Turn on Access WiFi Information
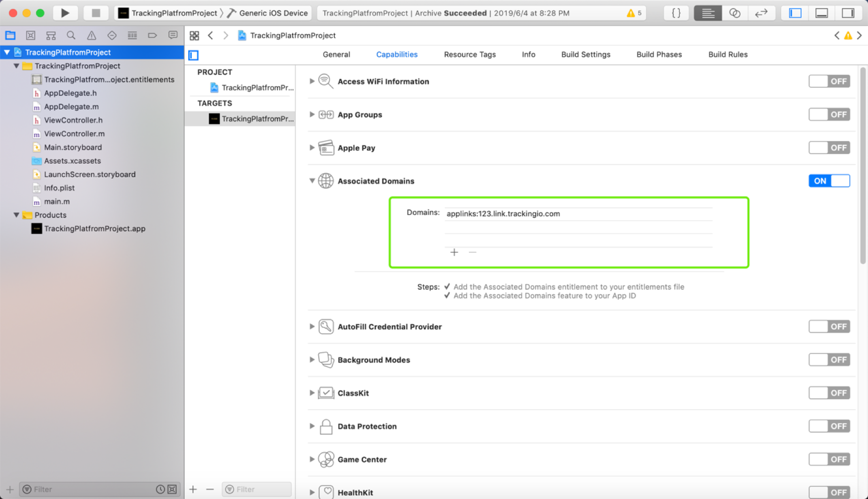This screenshot has height=499, width=868. click(829, 81)
